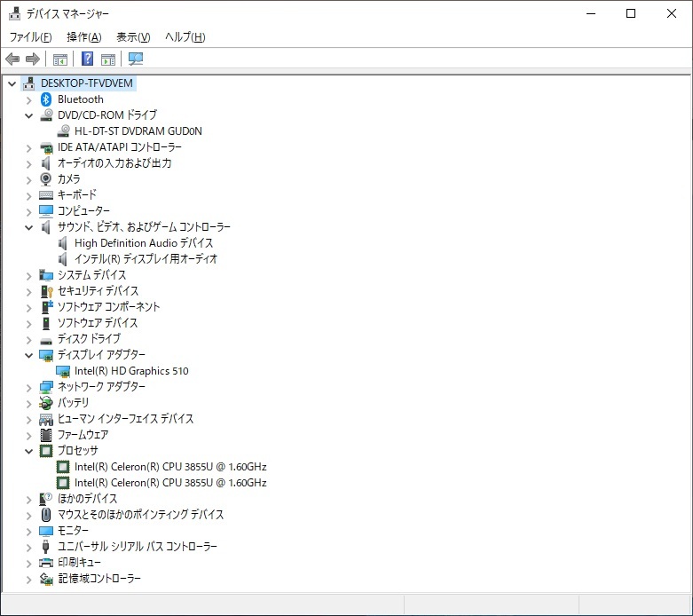The height and width of the screenshot is (616, 693).
Task: Expand the ディスク ドライブ node
Action: tap(28, 339)
